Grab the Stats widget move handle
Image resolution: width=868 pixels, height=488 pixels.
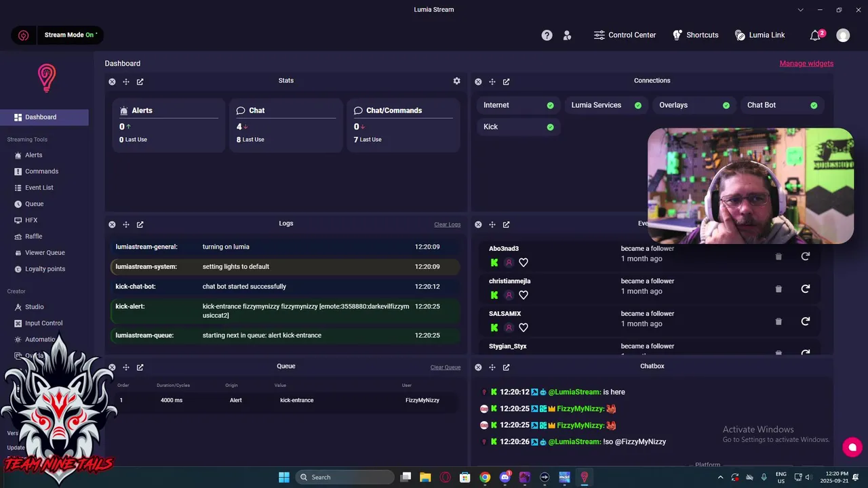126,82
